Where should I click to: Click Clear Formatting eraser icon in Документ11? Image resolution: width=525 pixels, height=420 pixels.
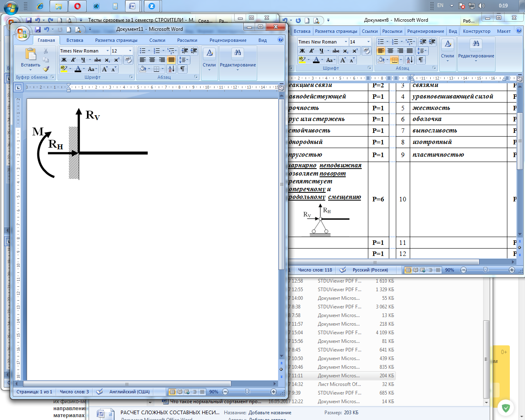point(128,60)
